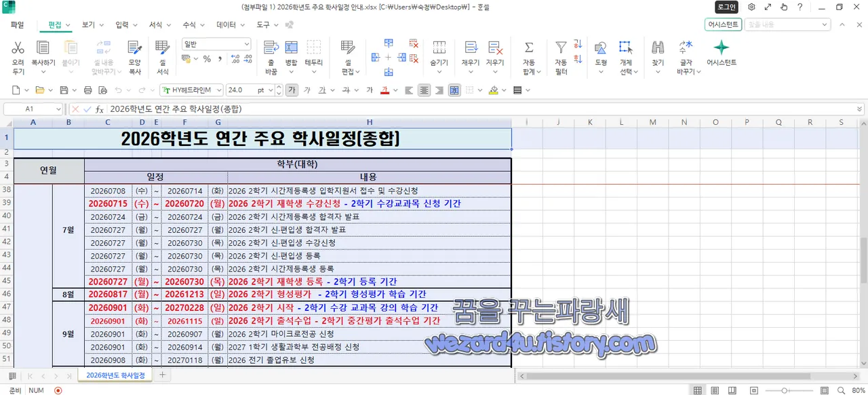Enable 자동 필터 funnel icon
The image size is (868, 395).
561,48
